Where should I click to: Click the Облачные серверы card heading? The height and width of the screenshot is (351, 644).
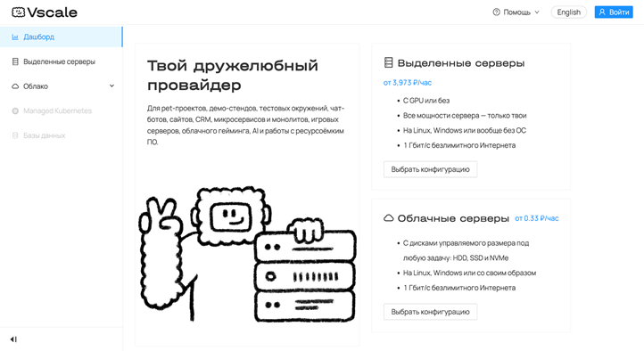[453, 218]
